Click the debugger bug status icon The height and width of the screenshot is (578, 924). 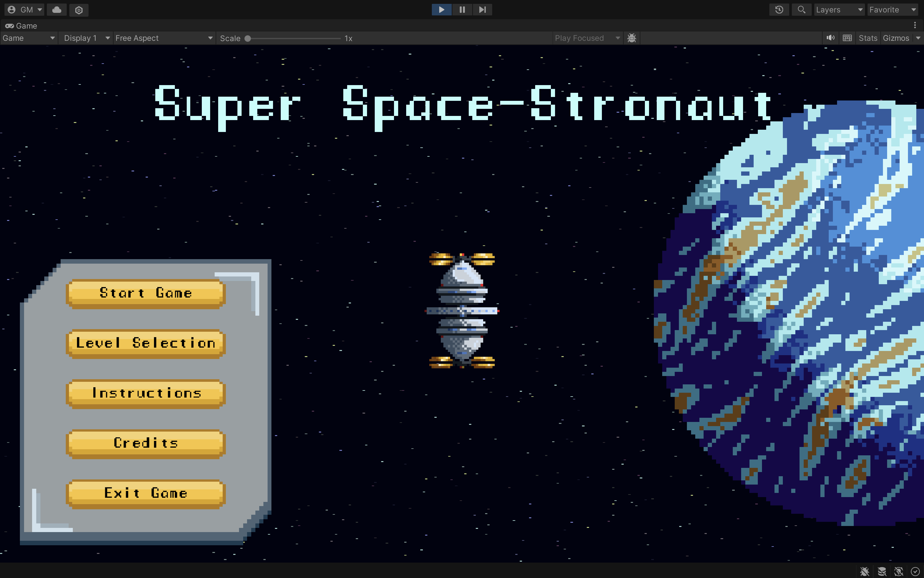[x=865, y=571]
